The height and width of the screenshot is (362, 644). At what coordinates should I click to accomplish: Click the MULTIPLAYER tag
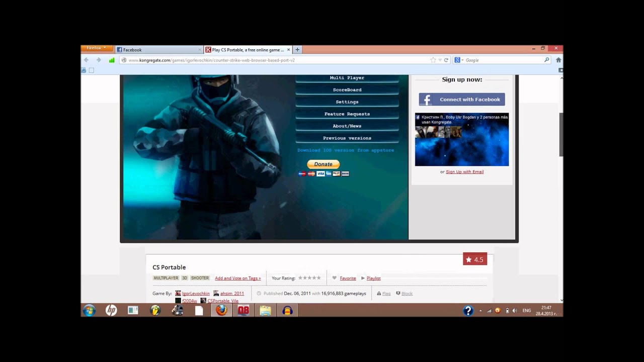166,278
